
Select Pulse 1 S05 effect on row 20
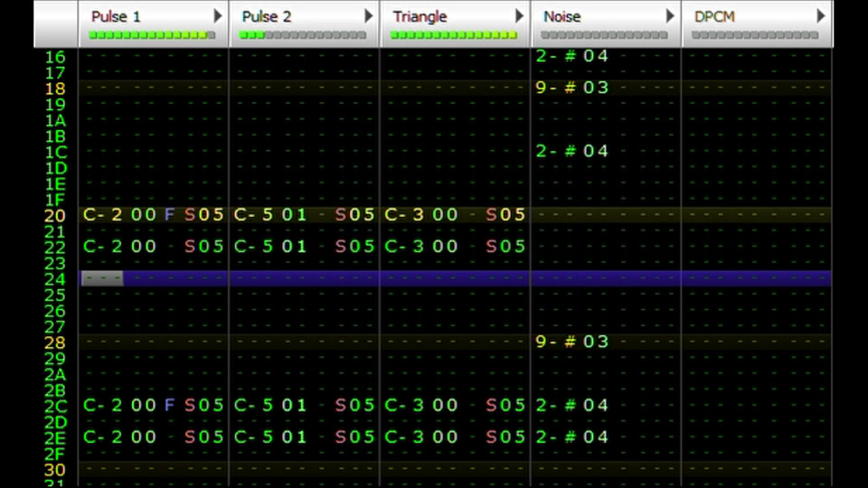click(203, 215)
